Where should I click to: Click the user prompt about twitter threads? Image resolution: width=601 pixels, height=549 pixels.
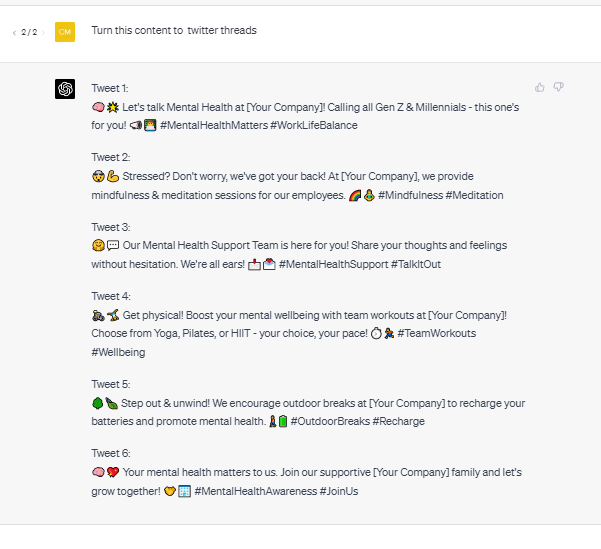(174, 31)
